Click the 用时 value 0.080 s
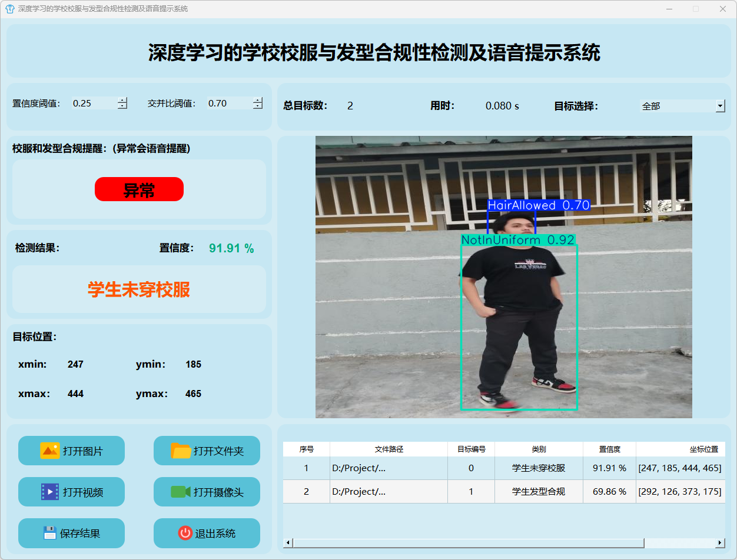This screenshot has width=737, height=560. [x=502, y=106]
